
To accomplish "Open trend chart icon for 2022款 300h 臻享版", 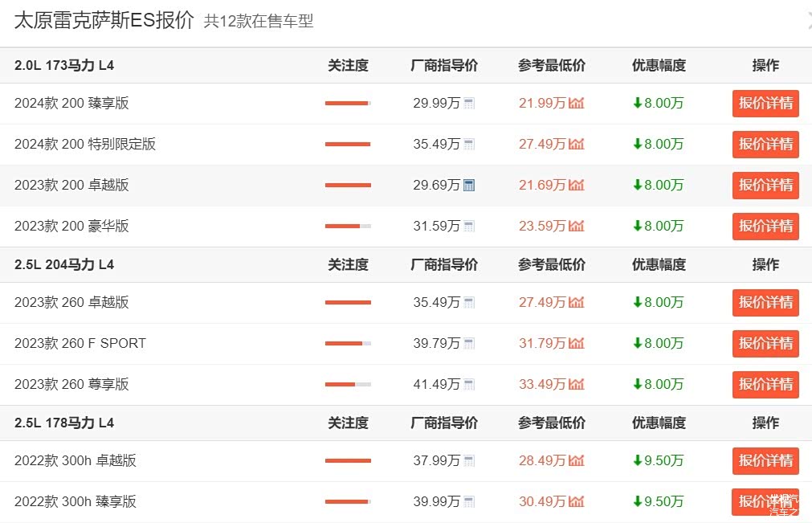I will pyautogui.click(x=576, y=502).
